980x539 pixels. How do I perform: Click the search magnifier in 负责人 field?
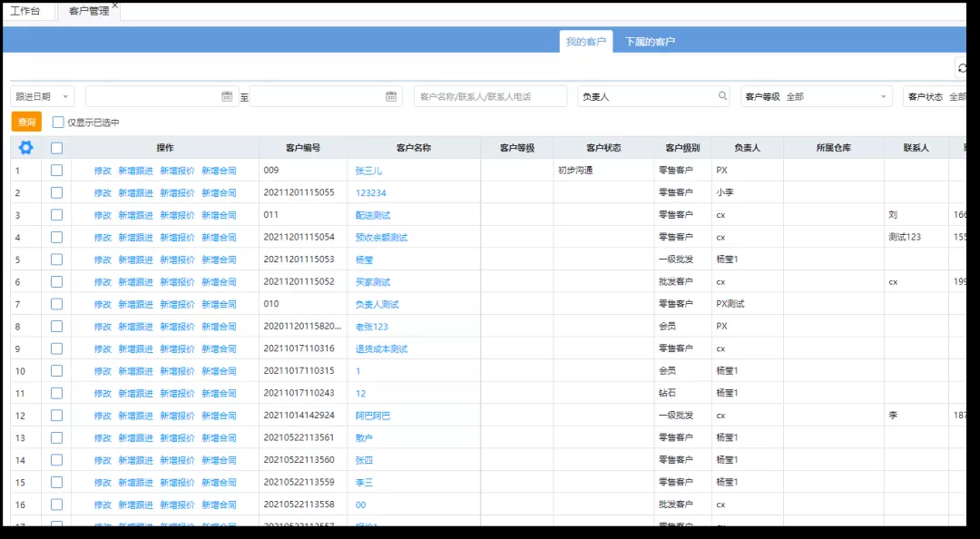point(722,95)
